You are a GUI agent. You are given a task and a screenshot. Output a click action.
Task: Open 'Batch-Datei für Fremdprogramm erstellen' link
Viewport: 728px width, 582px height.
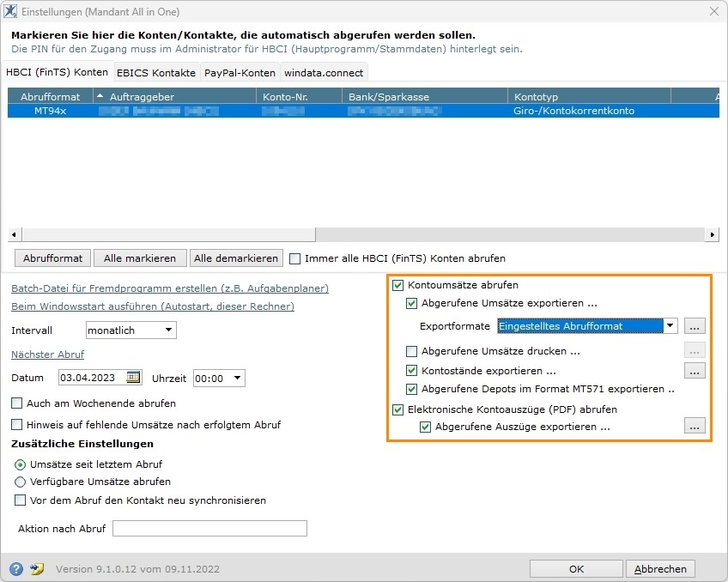click(x=170, y=288)
